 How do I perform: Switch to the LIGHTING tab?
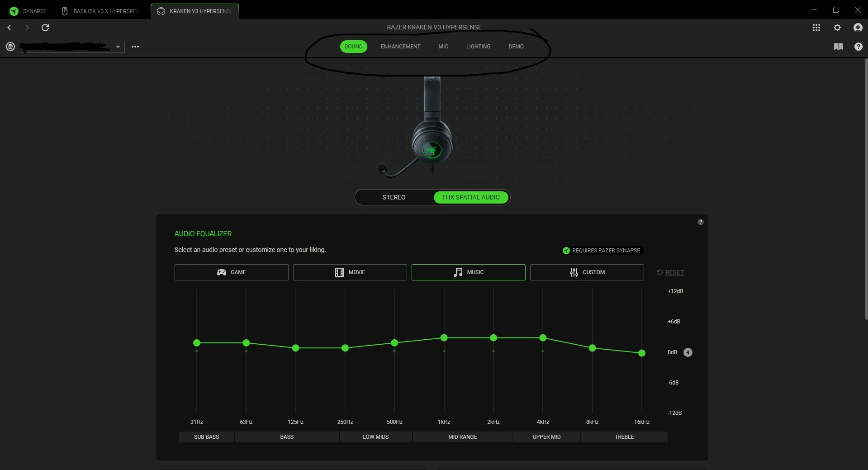point(478,47)
